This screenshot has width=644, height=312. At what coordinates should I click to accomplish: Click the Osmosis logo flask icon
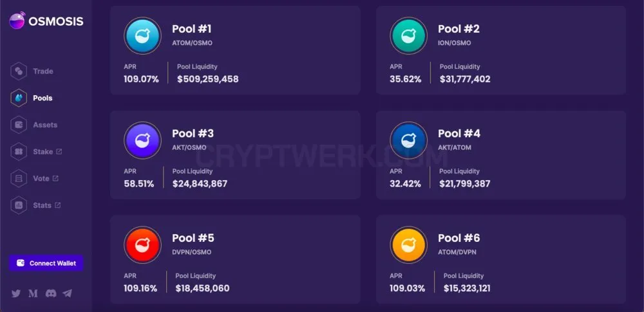click(17, 20)
